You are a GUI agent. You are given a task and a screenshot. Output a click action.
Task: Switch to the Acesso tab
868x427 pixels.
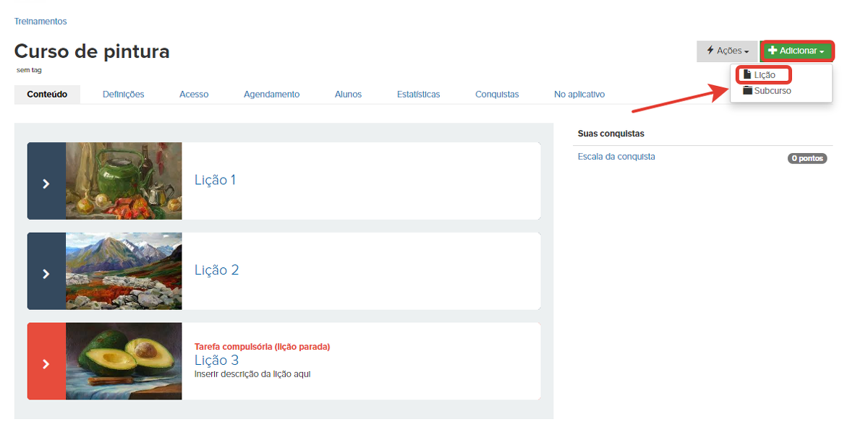(x=194, y=95)
